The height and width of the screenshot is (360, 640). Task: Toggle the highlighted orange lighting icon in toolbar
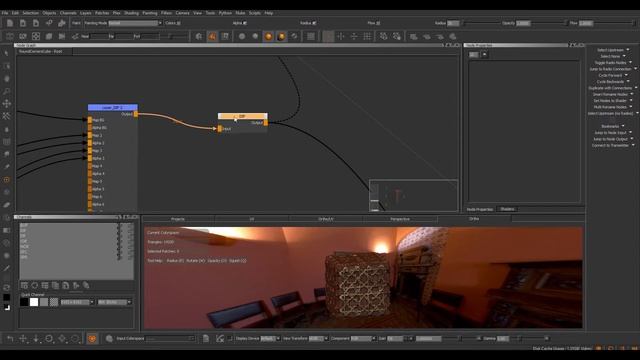coord(212,36)
